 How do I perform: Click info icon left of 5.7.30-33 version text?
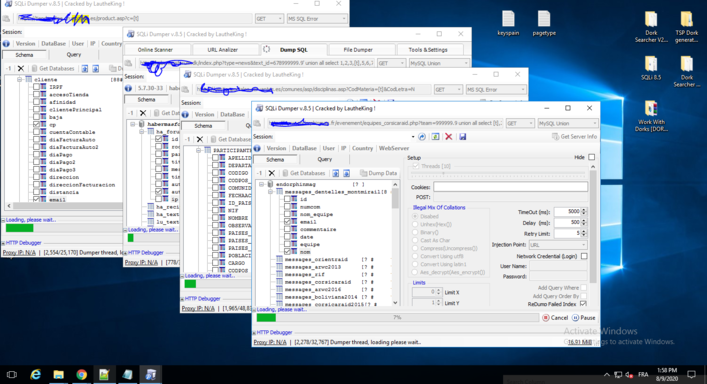[129, 88]
